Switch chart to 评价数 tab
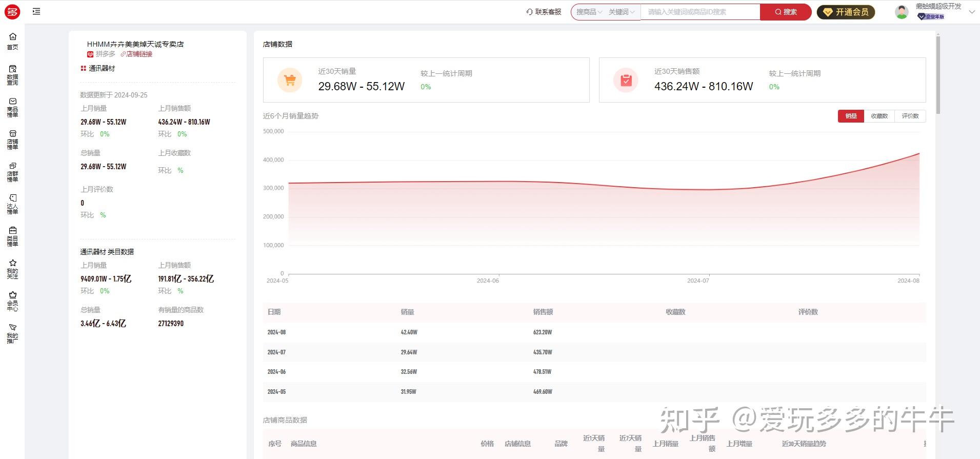The image size is (980, 459). click(910, 116)
